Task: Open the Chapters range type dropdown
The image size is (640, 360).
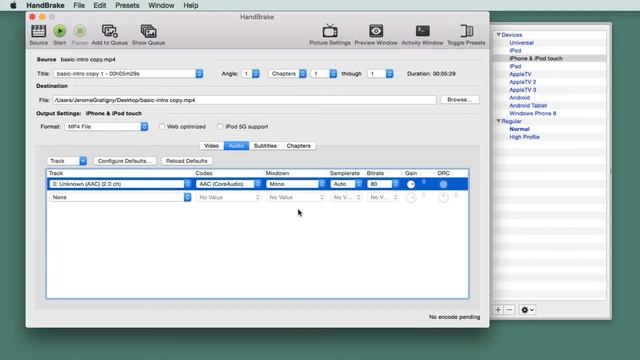Action: click(x=288, y=73)
